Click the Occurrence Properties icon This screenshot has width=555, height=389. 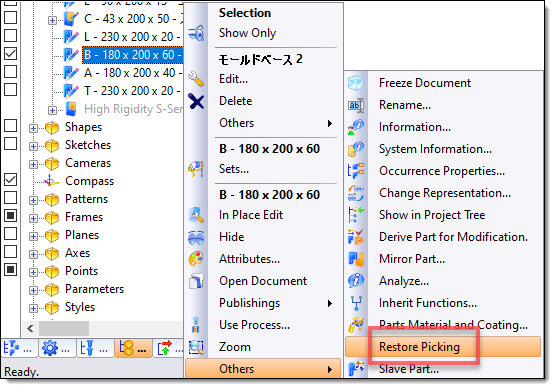[356, 171]
